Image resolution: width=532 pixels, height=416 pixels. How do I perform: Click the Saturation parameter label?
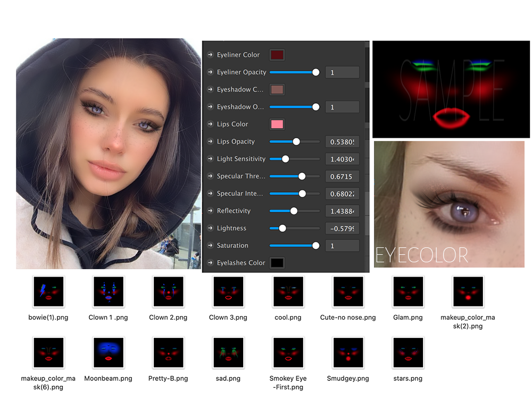tap(232, 245)
